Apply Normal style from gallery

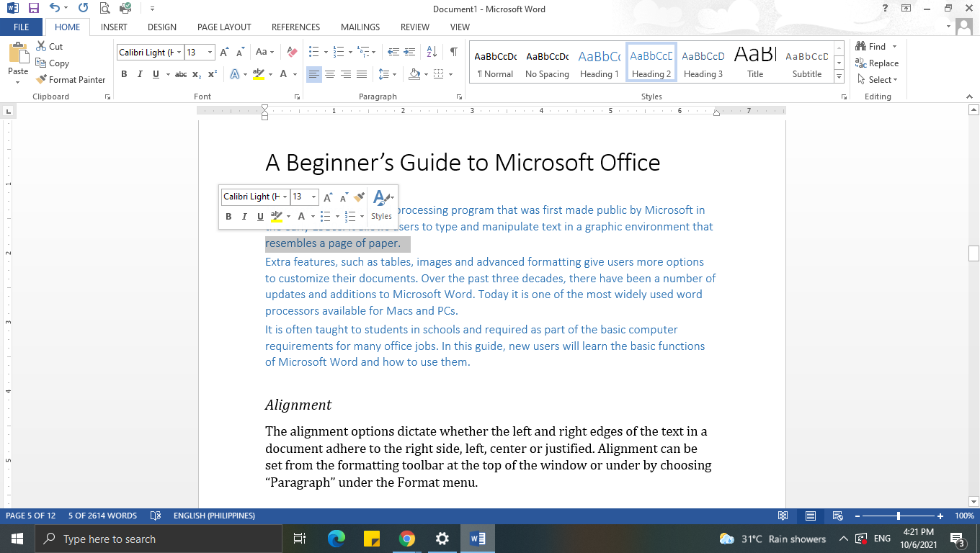pos(495,63)
